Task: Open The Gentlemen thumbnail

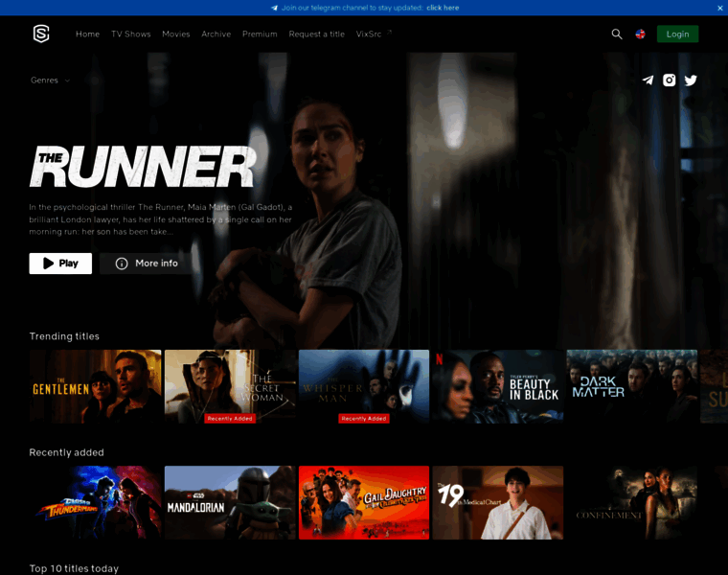Action: click(x=95, y=386)
